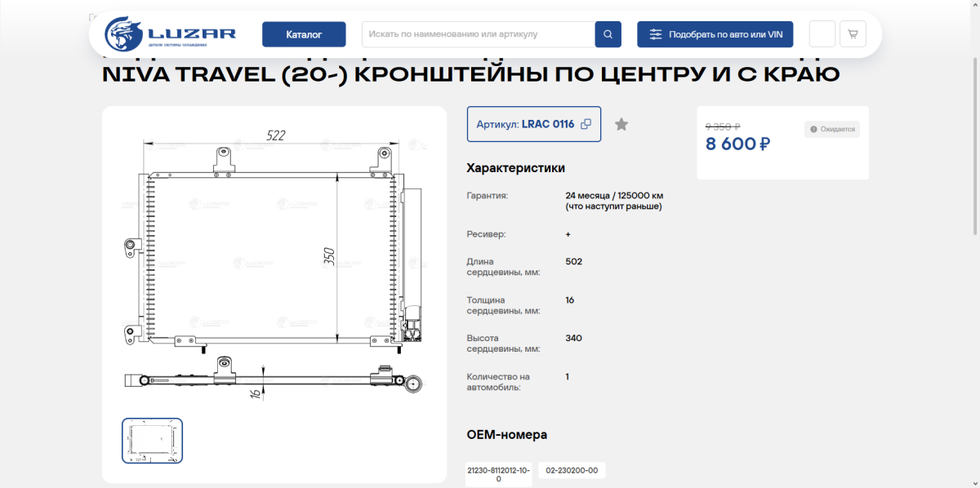This screenshot has height=488, width=980.
Task: Click core length value 502
Action: click(573, 262)
